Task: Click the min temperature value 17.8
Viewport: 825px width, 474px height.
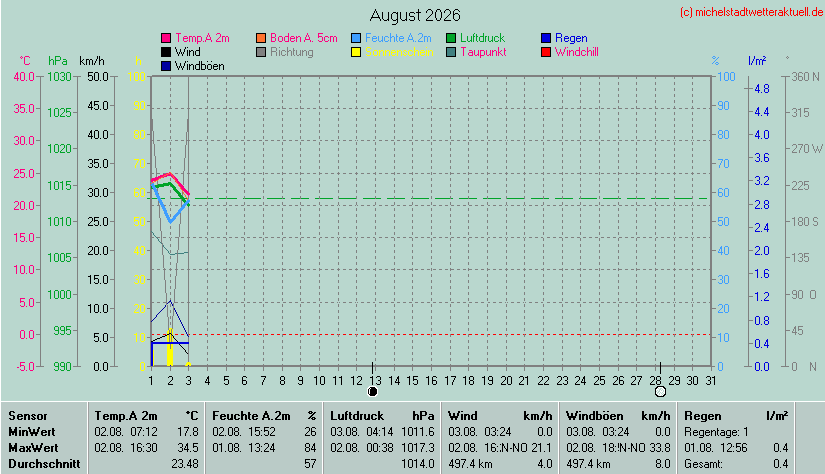Action: coord(188,432)
